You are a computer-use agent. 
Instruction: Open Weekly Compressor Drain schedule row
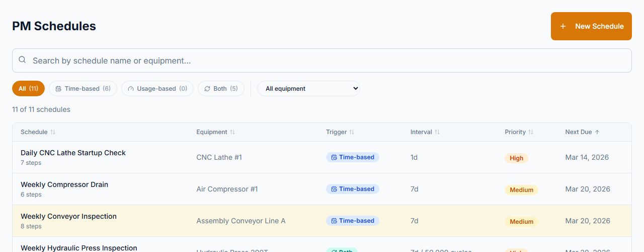point(64,184)
